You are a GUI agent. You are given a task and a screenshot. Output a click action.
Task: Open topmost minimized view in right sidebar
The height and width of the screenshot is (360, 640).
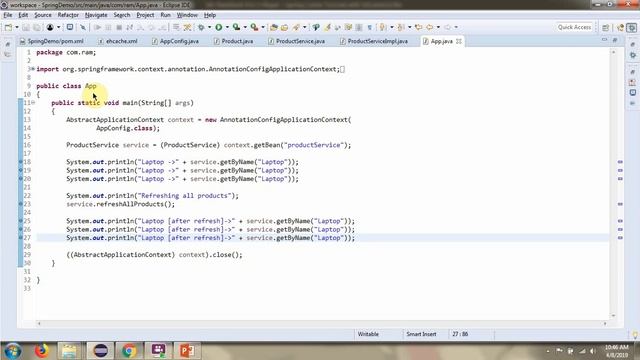[633, 44]
